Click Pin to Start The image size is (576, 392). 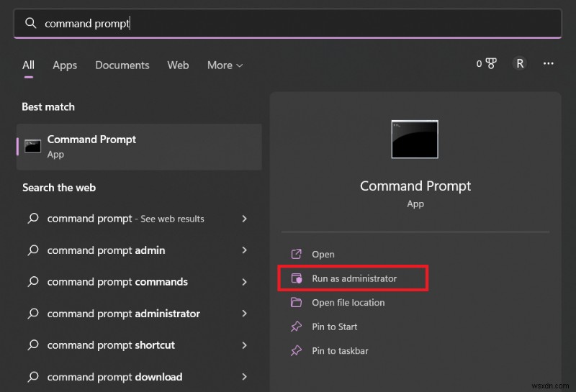pos(334,327)
